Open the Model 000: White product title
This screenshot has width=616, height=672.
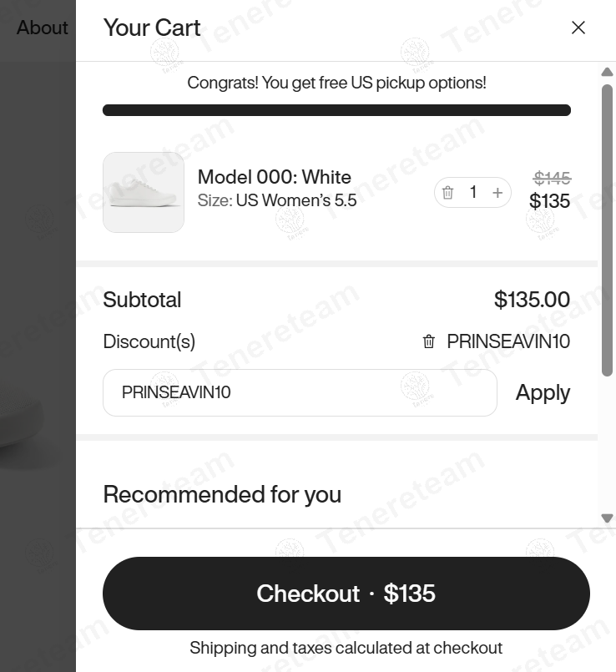[274, 177]
